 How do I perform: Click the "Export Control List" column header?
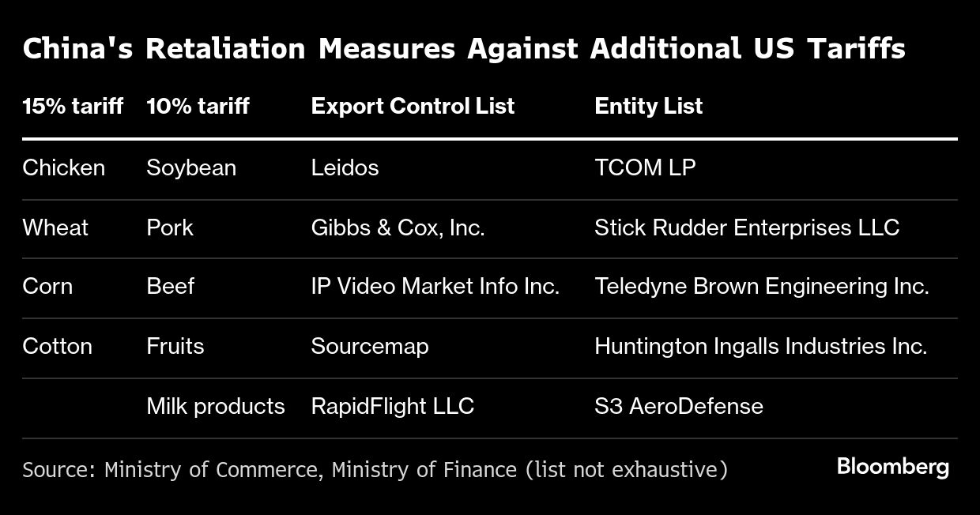pos(413,107)
